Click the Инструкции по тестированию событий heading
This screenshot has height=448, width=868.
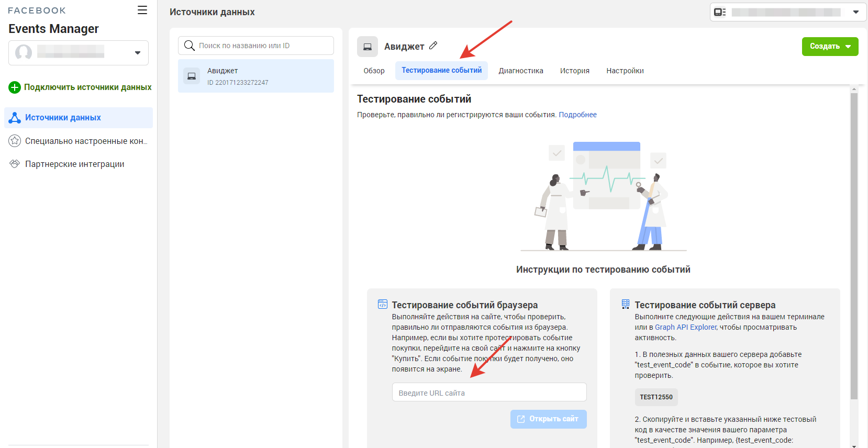(x=603, y=270)
